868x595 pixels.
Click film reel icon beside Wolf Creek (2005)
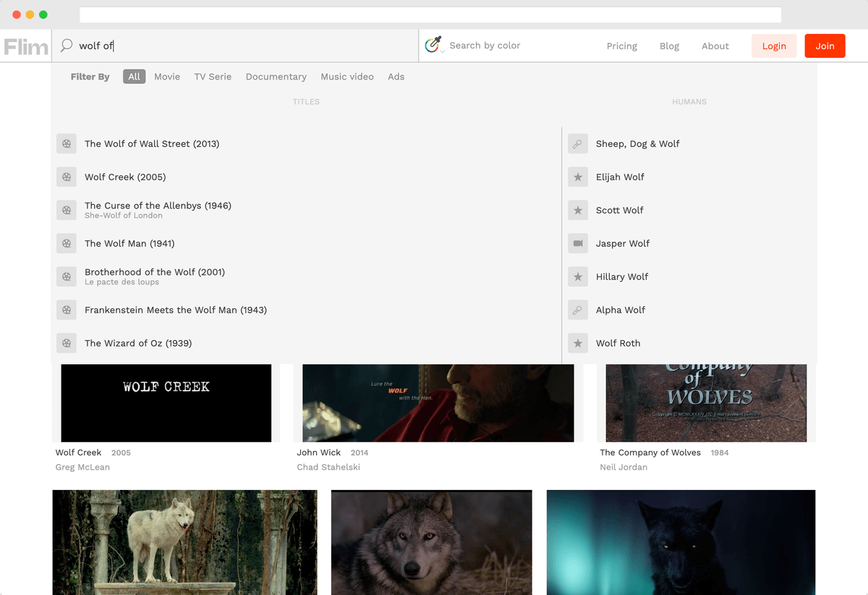coord(67,177)
